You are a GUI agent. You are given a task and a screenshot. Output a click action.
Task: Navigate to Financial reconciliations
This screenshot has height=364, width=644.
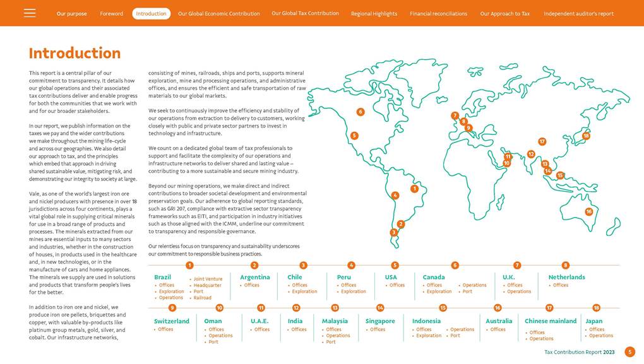click(x=438, y=13)
